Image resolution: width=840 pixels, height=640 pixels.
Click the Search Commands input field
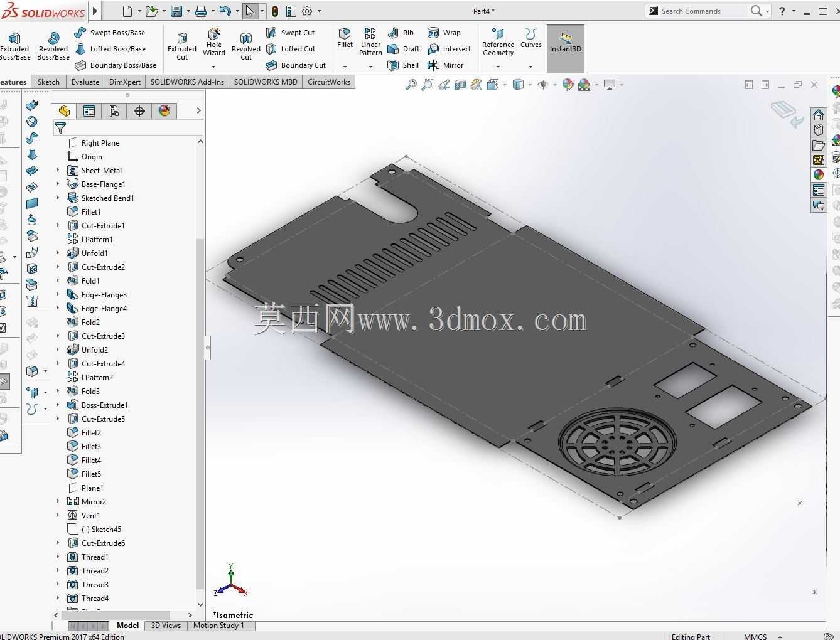click(x=703, y=11)
